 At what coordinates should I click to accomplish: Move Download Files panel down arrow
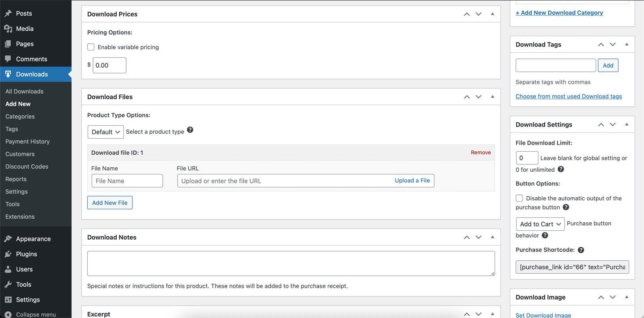click(479, 97)
